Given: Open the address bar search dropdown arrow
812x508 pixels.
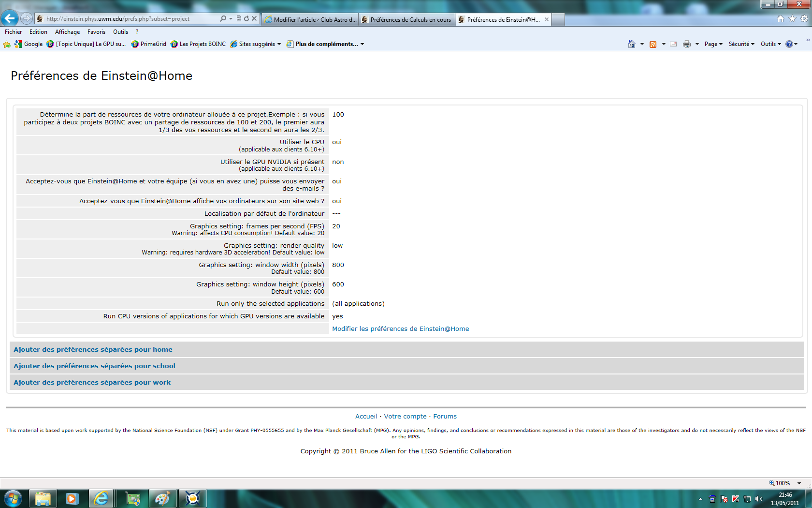Looking at the screenshot, I should click(x=231, y=18).
